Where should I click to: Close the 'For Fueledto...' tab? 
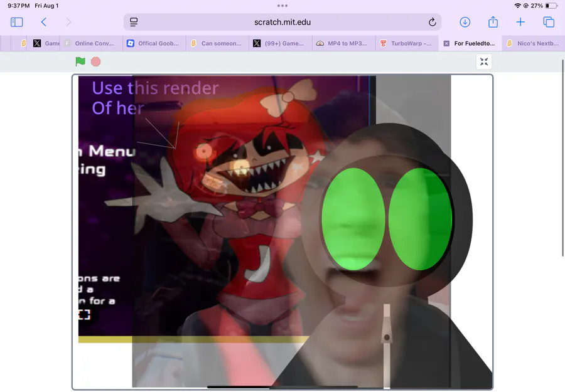pyautogui.click(x=446, y=43)
